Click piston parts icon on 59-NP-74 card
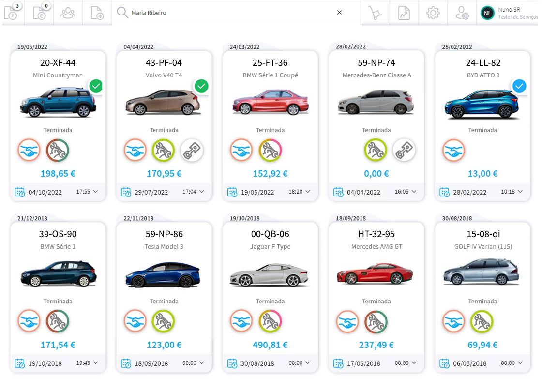Screen dimensions: 542x392 pos(404,151)
